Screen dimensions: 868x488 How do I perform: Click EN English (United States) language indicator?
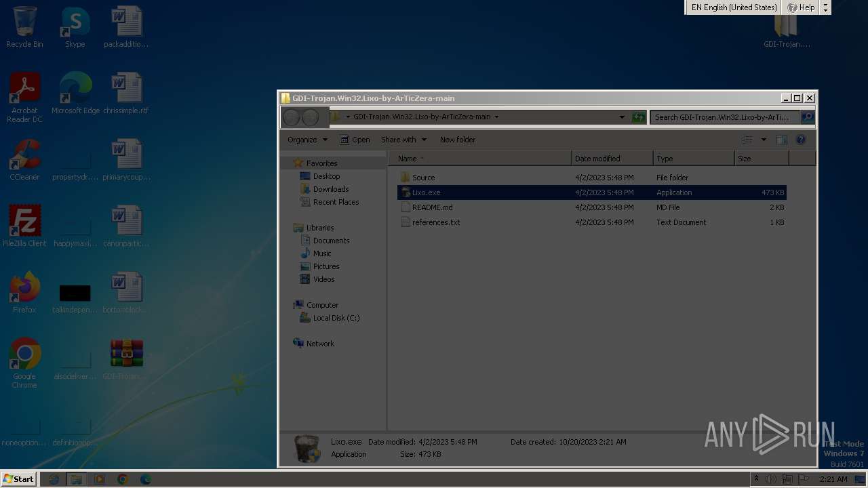[x=734, y=7]
